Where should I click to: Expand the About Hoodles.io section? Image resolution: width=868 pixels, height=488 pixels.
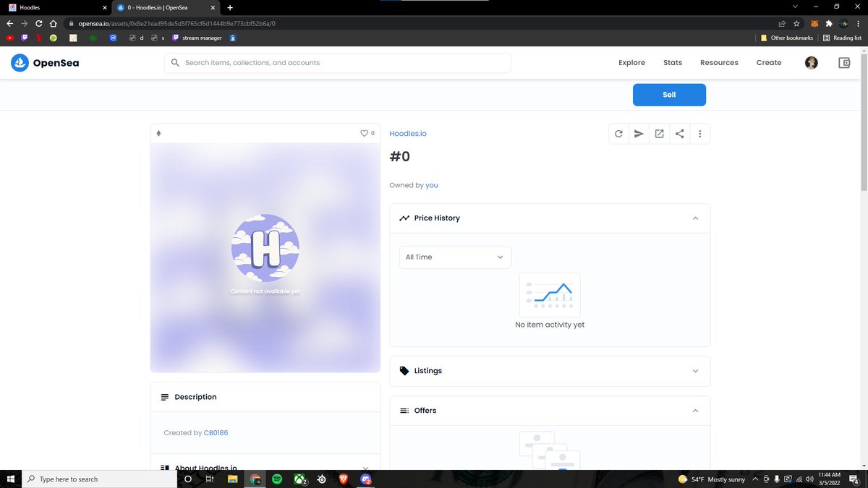[x=365, y=468]
